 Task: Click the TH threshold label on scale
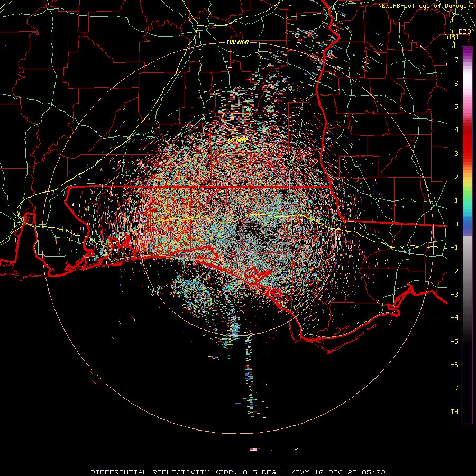[454, 412]
